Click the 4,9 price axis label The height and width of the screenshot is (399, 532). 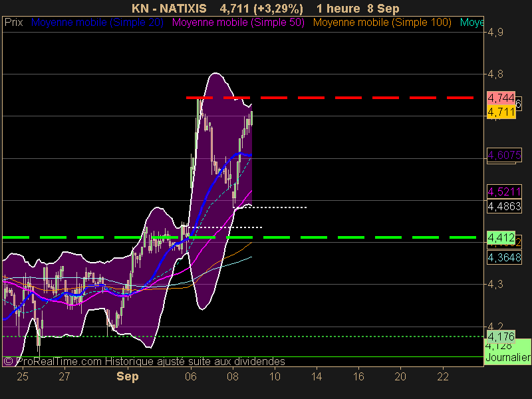click(495, 33)
